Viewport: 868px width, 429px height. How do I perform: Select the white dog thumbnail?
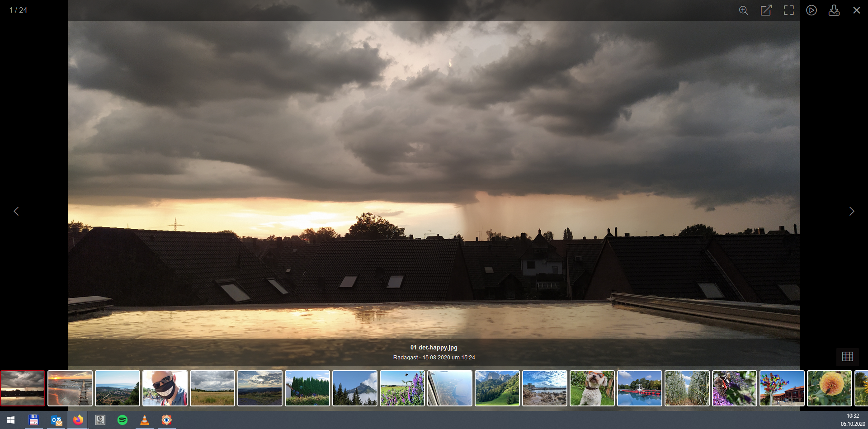592,388
